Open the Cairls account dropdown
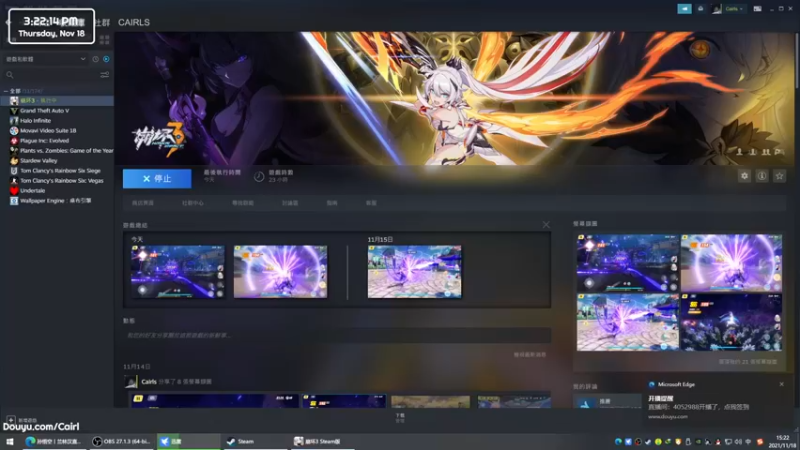Screen dimensions: 800x450 [734, 9]
